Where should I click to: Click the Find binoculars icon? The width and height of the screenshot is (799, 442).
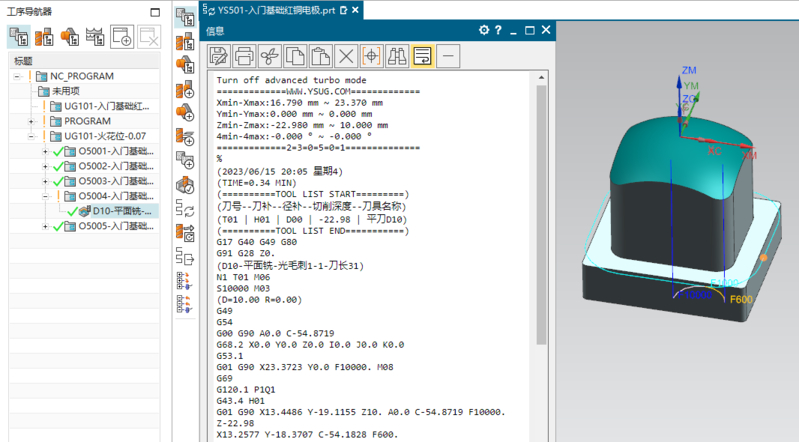point(397,55)
